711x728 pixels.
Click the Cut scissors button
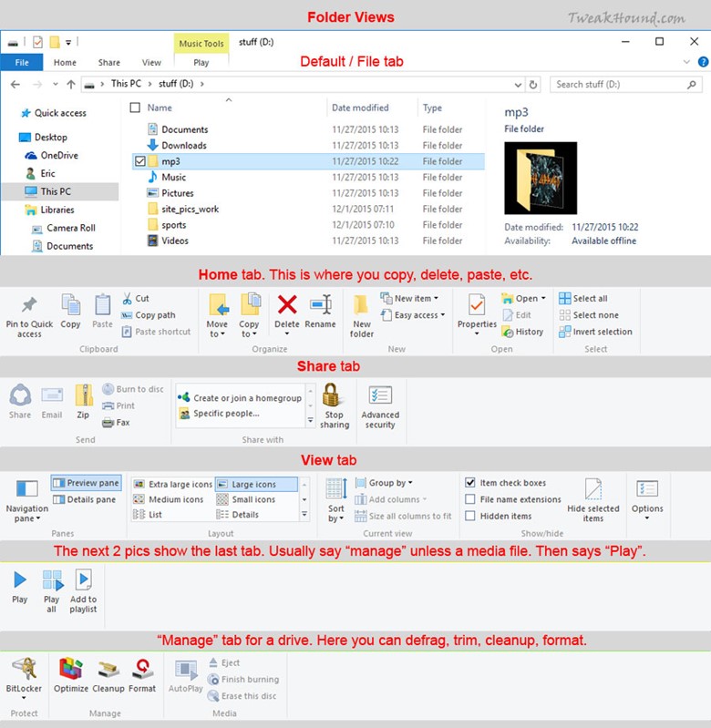tap(135, 299)
